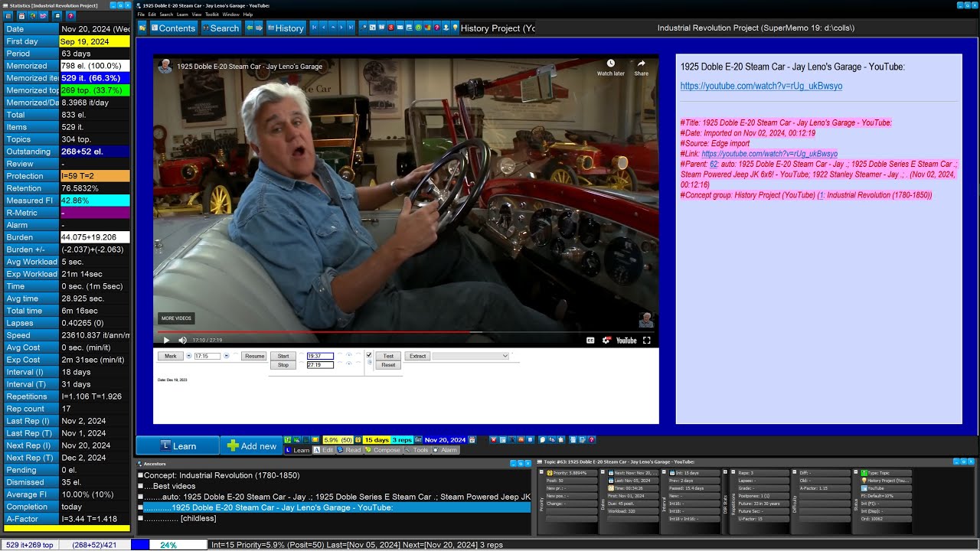
Task: Open the Toolkit menu
Action: point(212,15)
